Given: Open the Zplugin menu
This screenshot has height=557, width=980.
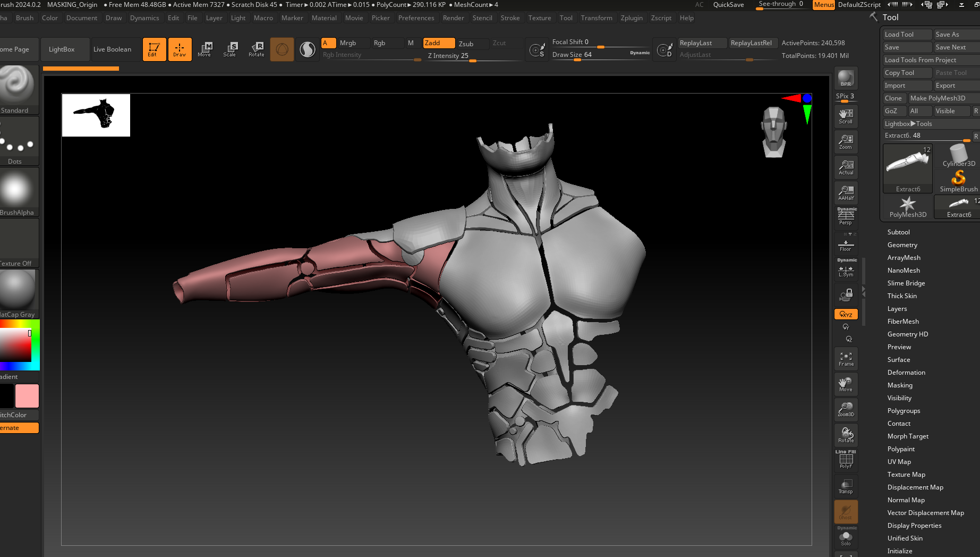Looking at the screenshot, I should (632, 18).
